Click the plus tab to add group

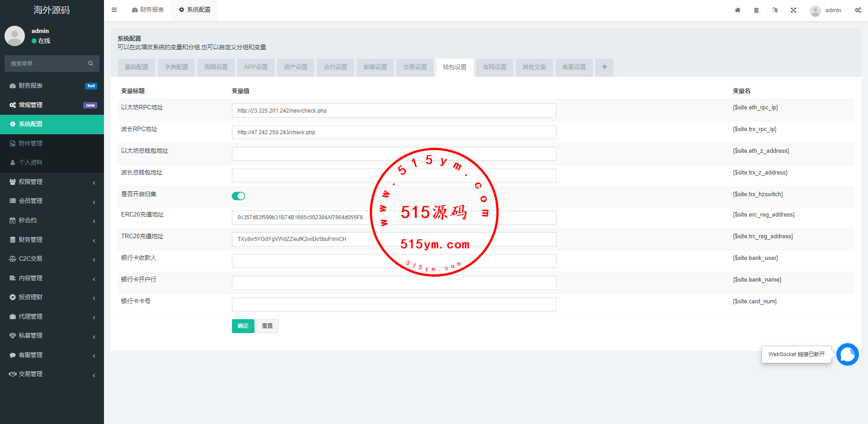click(604, 67)
